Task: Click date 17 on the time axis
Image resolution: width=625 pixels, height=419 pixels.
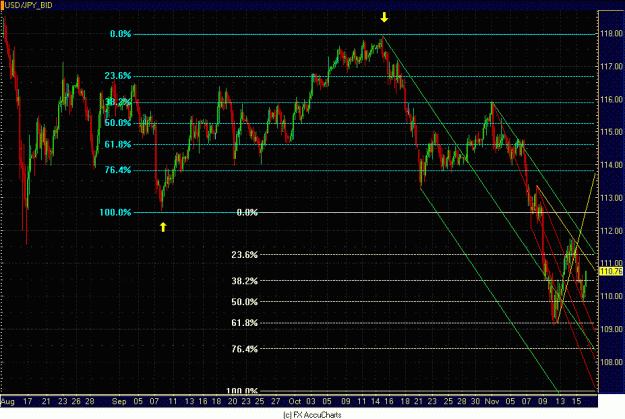Action: click(x=28, y=401)
